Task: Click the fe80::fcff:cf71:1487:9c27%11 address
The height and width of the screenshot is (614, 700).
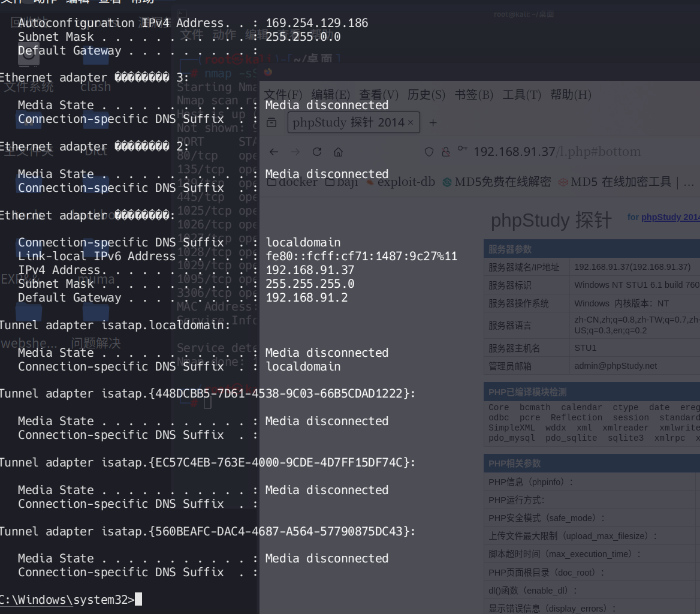Action: [361, 256]
